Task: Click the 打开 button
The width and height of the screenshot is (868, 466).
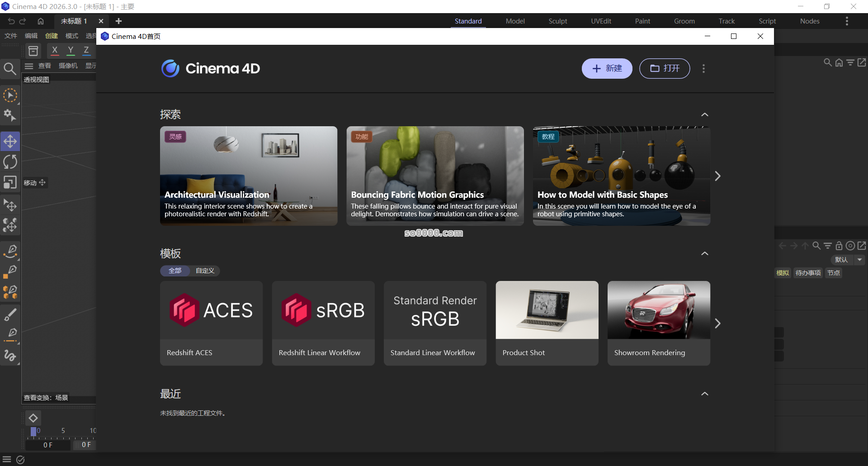Action: click(665, 68)
